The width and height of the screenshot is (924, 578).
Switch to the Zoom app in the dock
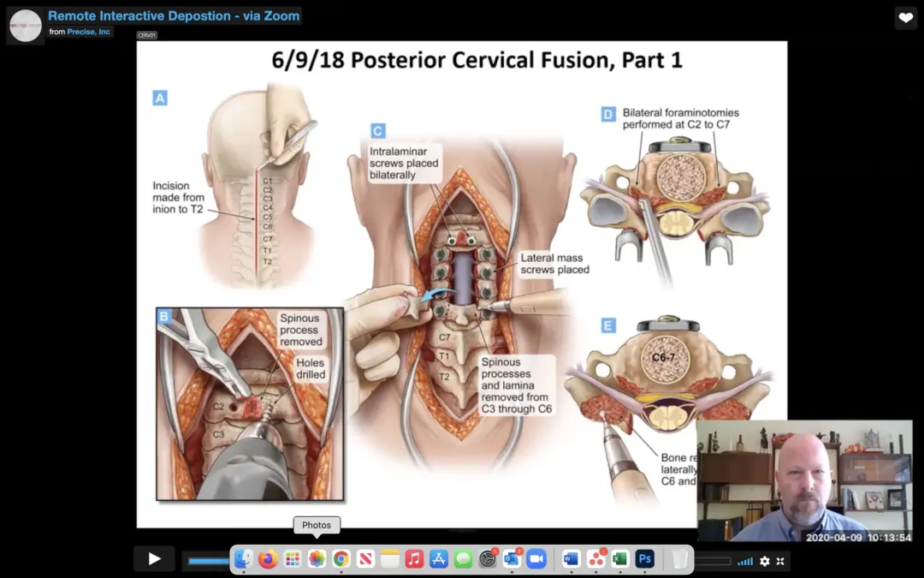536,558
